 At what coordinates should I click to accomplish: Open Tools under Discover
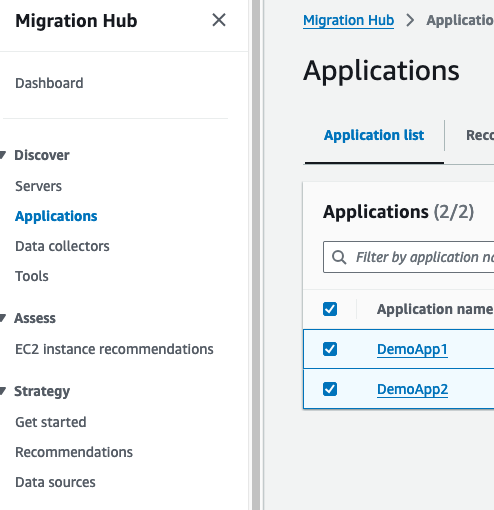[x=32, y=276]
